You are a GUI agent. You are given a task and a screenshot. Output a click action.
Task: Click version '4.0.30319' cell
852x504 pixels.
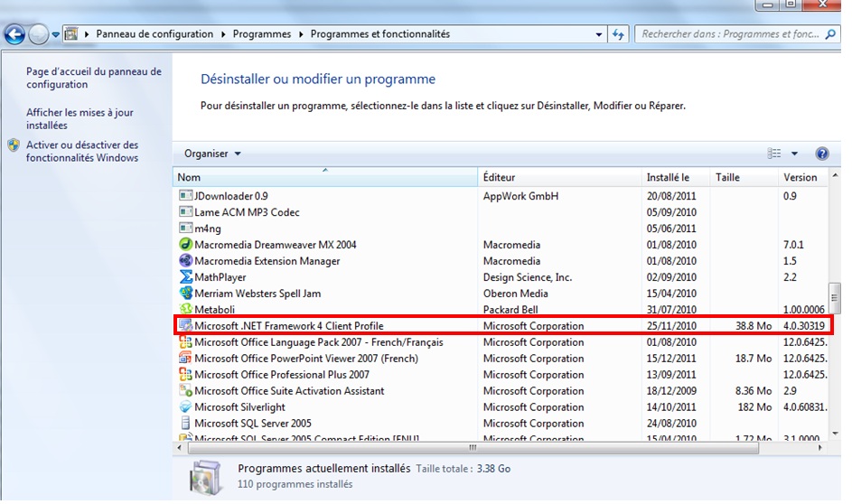[x=804, y=326]
